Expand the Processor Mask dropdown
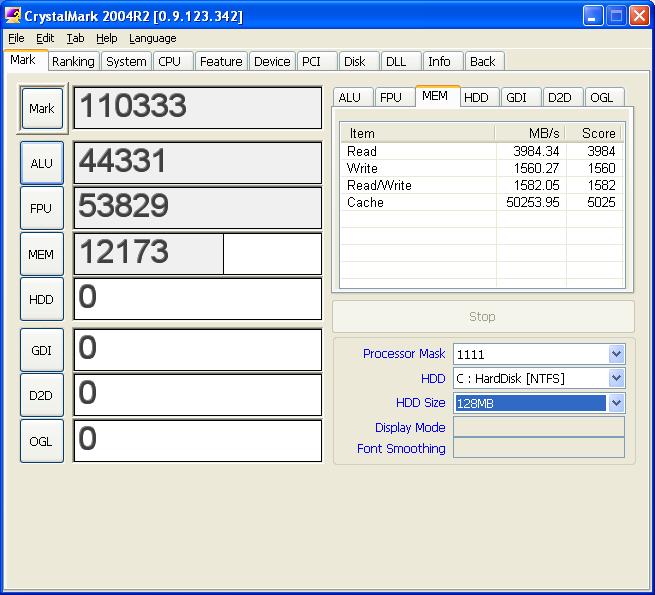 pyautogui.click(x=617, y=354)
